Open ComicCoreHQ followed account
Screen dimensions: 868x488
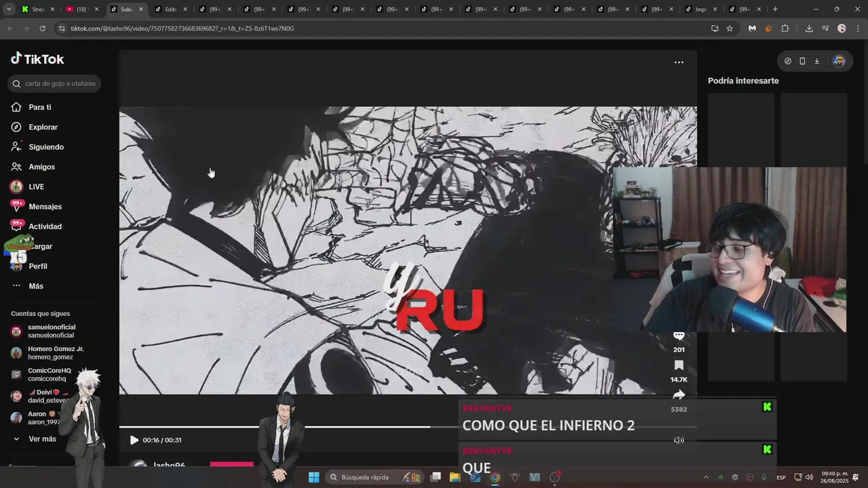pos(51,374)
